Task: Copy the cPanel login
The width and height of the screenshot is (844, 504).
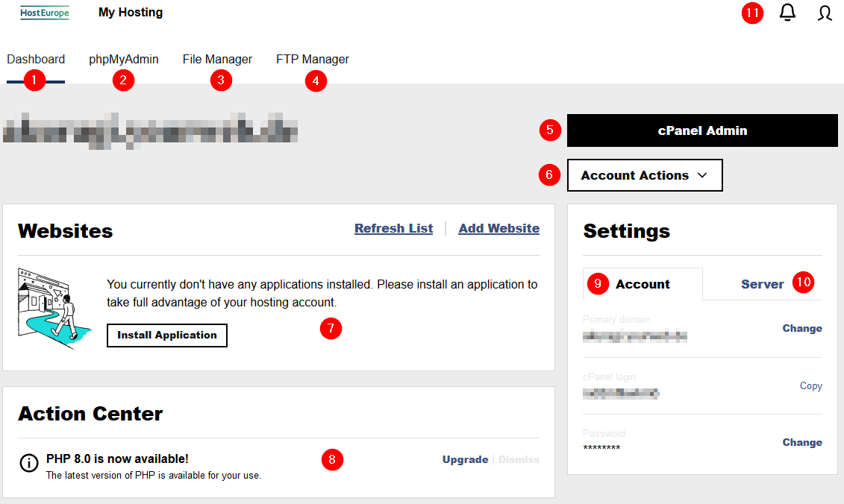Action: pyautogui.click(x=810, y=385)
